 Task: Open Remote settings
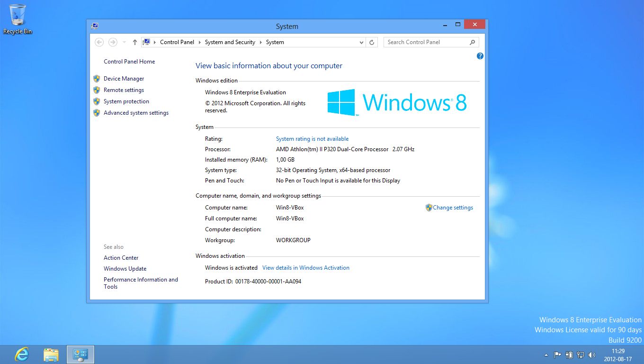click(x=124, y=90)
